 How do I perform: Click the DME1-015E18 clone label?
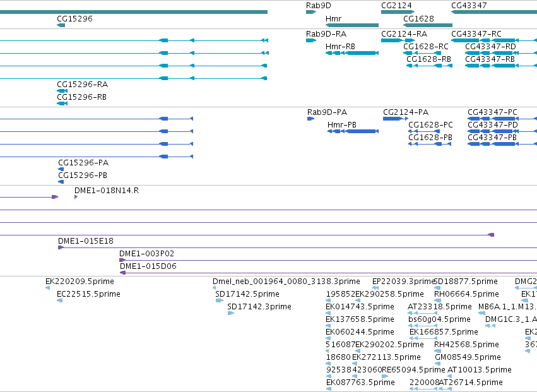pyautogui.click(x=86, y=241)
